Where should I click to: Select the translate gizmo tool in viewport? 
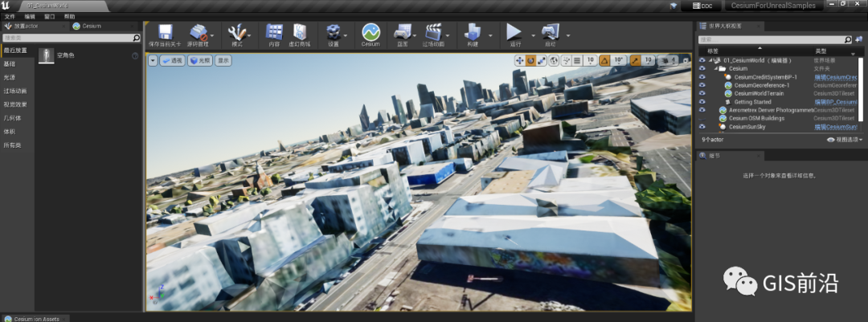pos(520,61)
